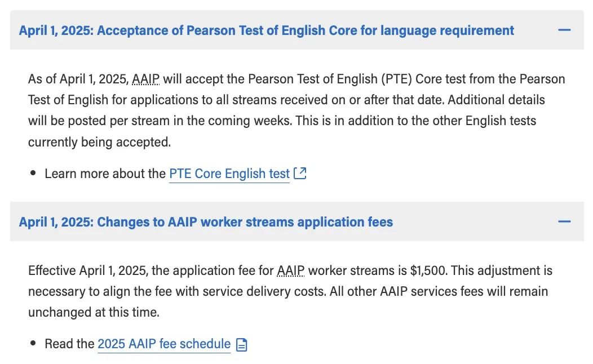Click 'unchanged at this time.' text
The image size is (593, 364).
[94, 312]
